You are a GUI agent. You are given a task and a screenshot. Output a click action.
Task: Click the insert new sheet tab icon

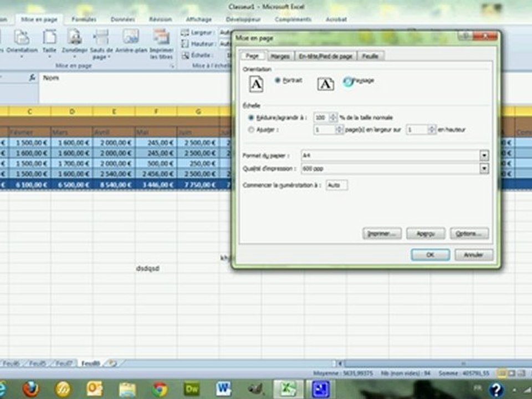tap(111, 364)
